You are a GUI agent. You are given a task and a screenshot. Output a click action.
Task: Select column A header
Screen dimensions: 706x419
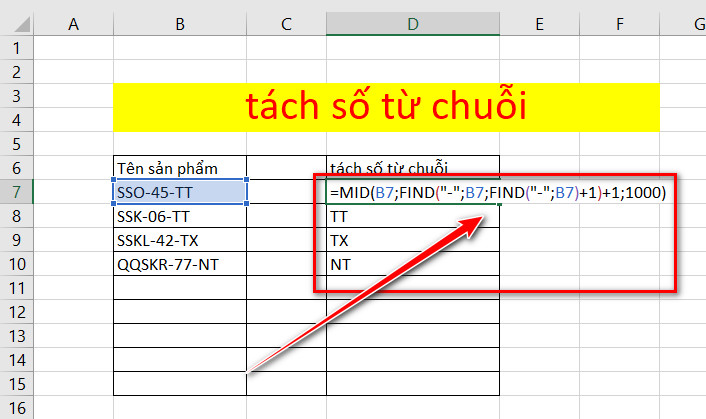click(73, 24)
